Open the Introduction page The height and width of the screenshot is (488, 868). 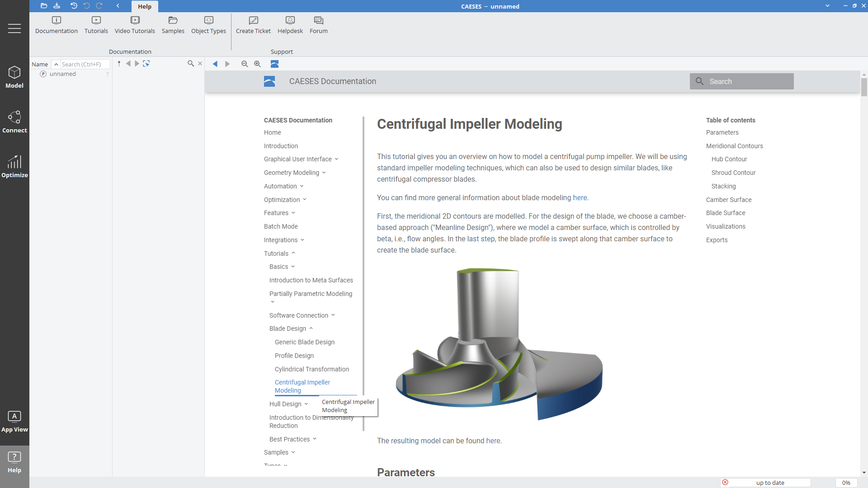coord(281,146)
